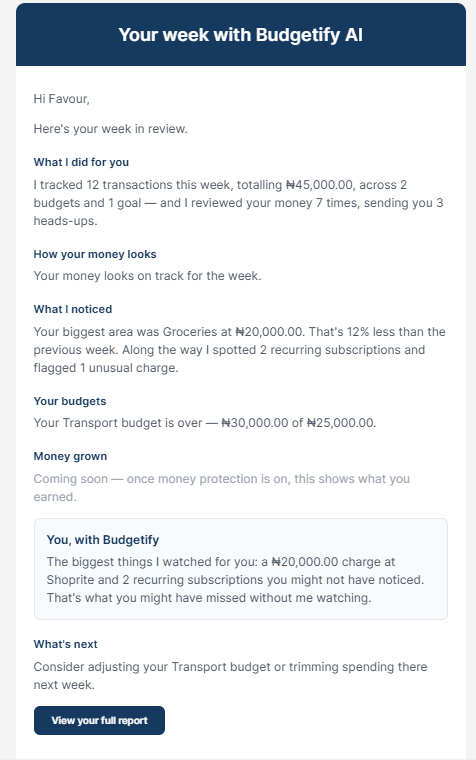The image size is (476, 760).
Task: Select the email header title Your week with Budgetify AI
Action: pyautogui.click(x=241, y=35)
